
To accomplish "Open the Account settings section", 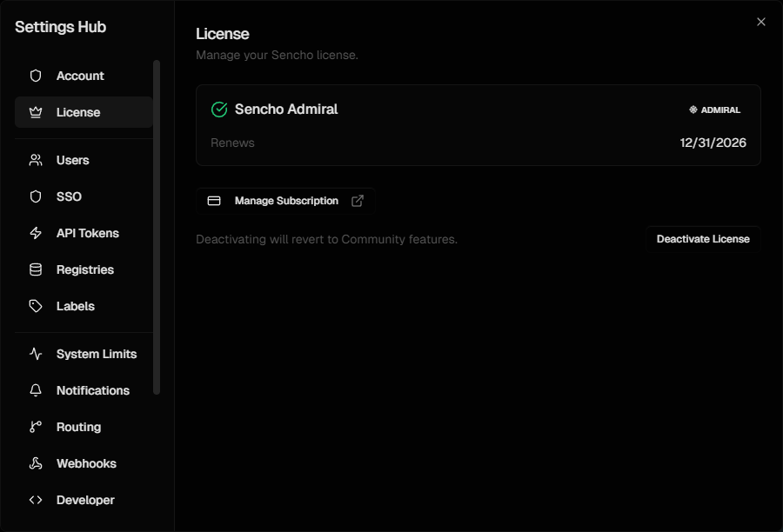I will click(x=84, y=76).
